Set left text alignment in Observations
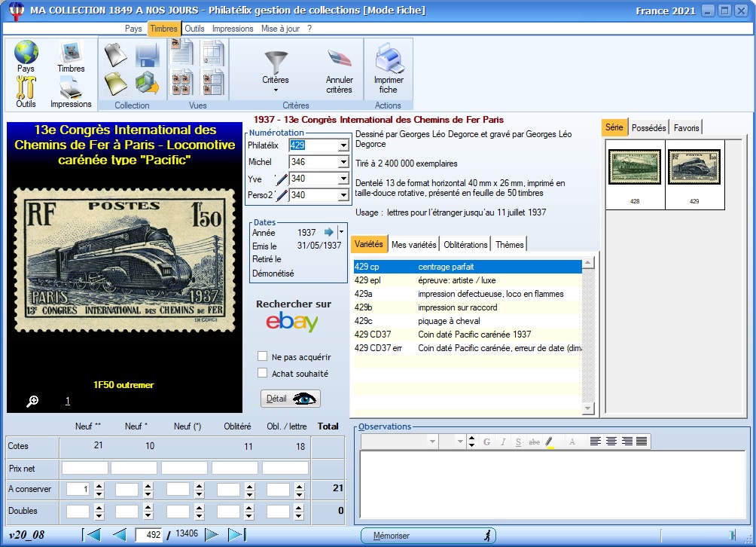Image resolution: width=756 pixels, height=547 pixels. 596,442
